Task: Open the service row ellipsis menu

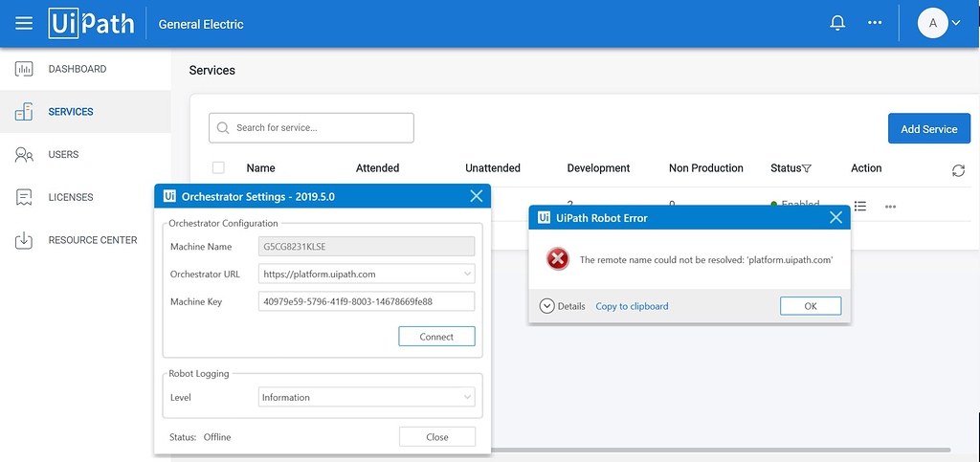Action: click(x=891, y=207)
